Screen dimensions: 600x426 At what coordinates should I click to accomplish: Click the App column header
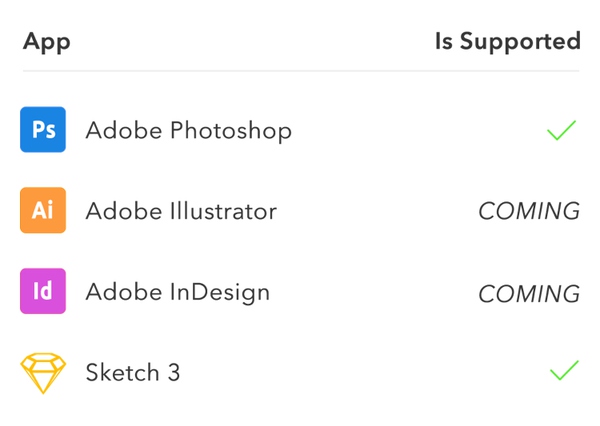point(46,42)
